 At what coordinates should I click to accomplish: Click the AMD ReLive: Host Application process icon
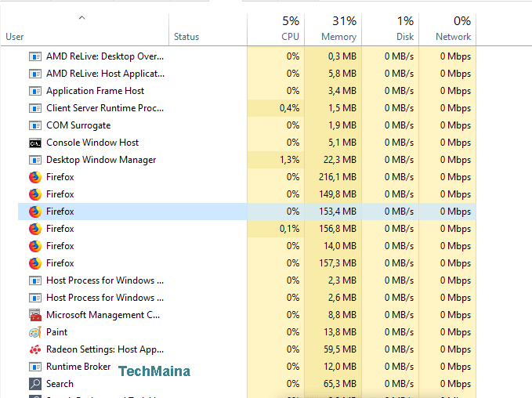(35, 74)
